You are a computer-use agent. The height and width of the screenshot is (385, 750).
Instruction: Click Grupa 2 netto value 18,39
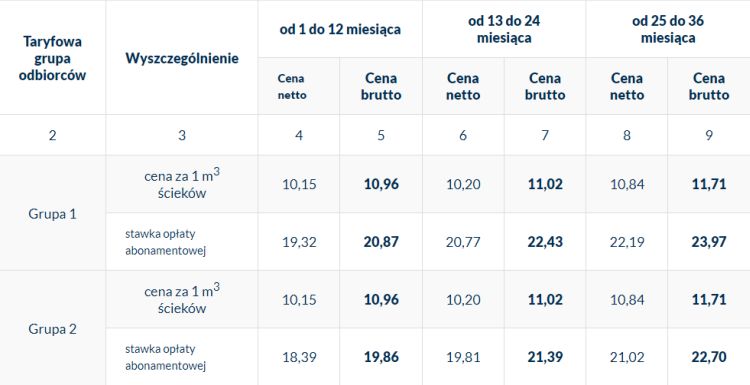(x=299, y=357)
